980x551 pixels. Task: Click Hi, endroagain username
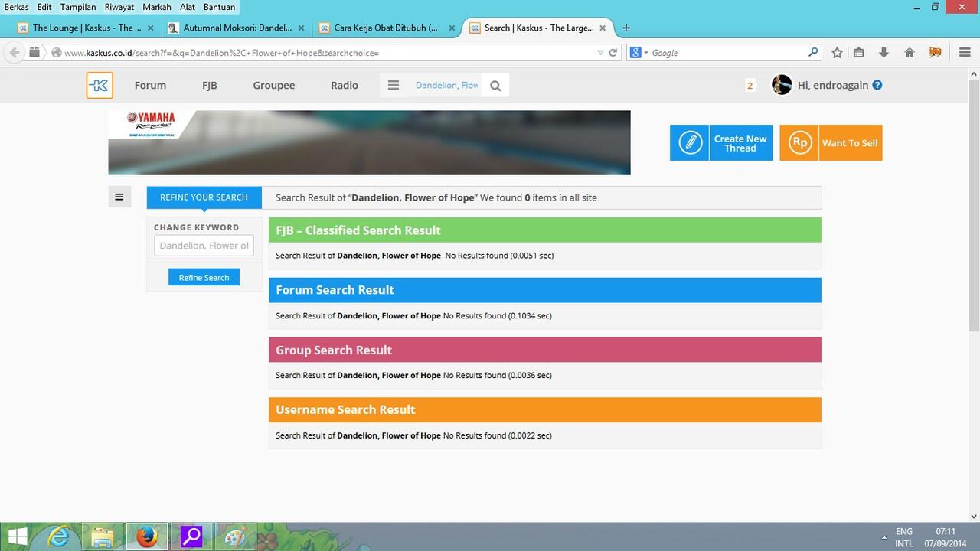(x=833, y=85)
